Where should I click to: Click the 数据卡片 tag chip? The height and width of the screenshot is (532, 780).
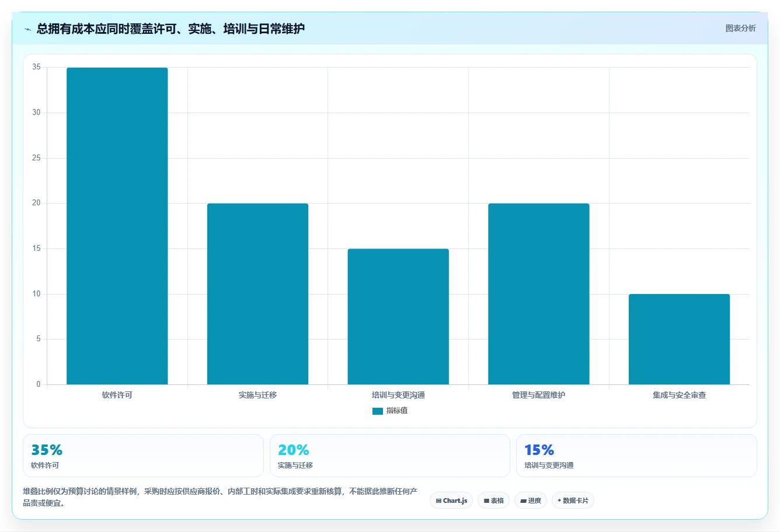tap(573, 501)
